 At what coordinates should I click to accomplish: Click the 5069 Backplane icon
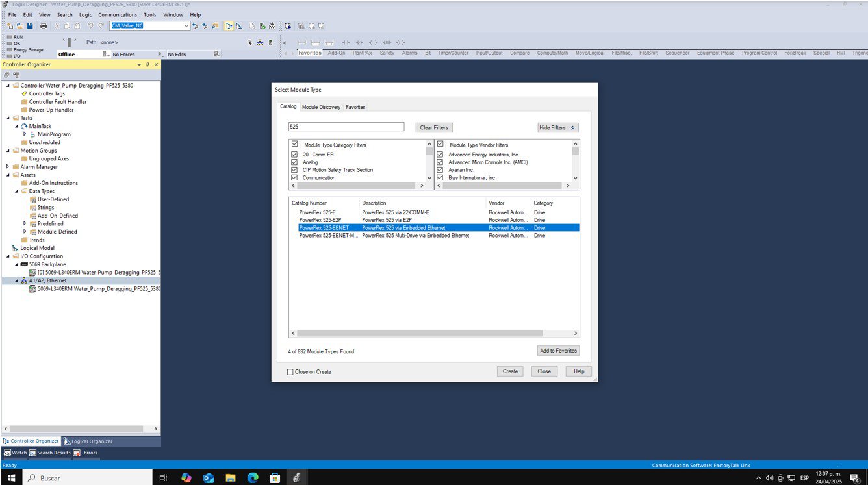point(24,264)
